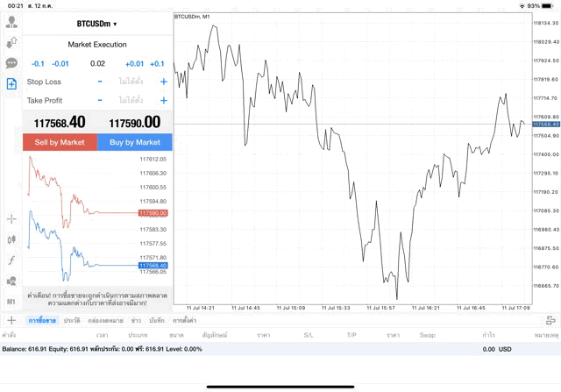Open the indicators f icon
This screenshot has width=561, height=392.
point(11,260)
